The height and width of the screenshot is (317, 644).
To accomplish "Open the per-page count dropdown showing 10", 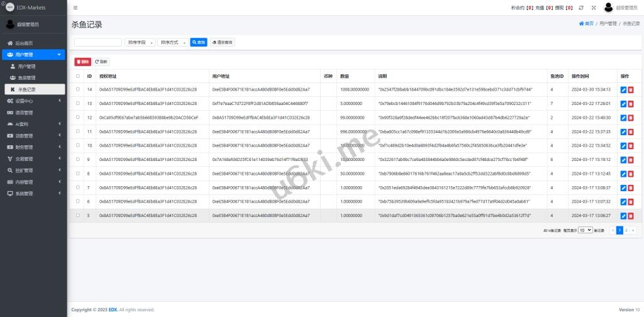I will 585,231.
